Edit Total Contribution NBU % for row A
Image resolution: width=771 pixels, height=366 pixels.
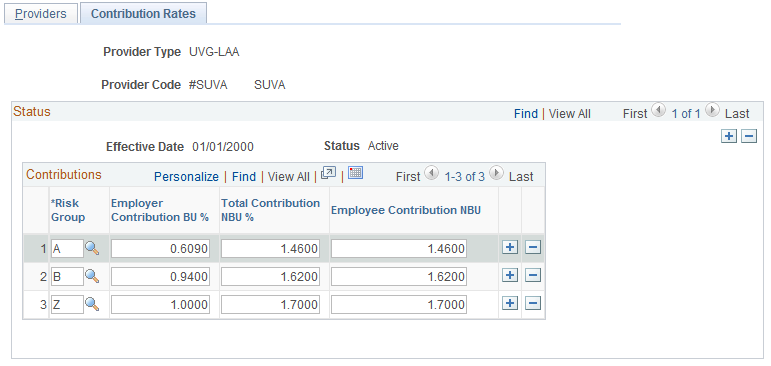[x=270, y=248]
